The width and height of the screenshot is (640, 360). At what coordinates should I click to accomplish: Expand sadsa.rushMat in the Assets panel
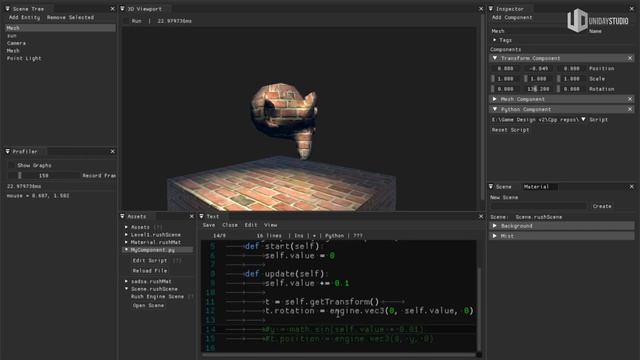point(127,282)
